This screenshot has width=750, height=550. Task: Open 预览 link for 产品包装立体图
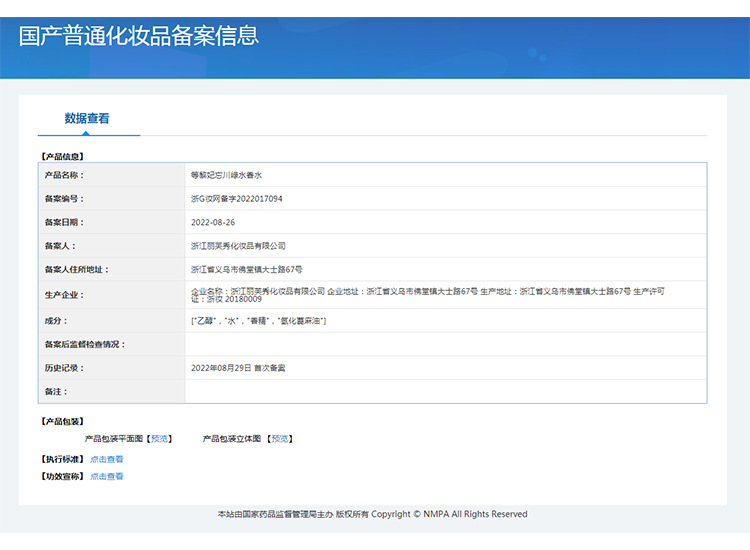coord(280,439)
